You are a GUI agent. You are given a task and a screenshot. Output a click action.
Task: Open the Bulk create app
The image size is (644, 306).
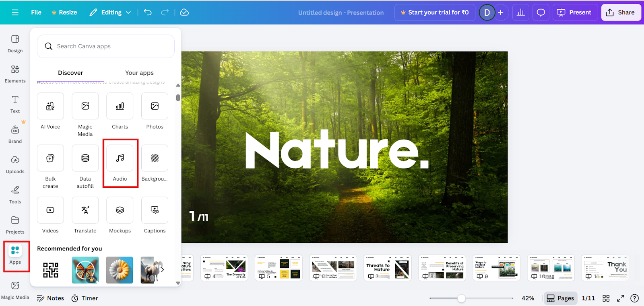(x=50, y=167)
